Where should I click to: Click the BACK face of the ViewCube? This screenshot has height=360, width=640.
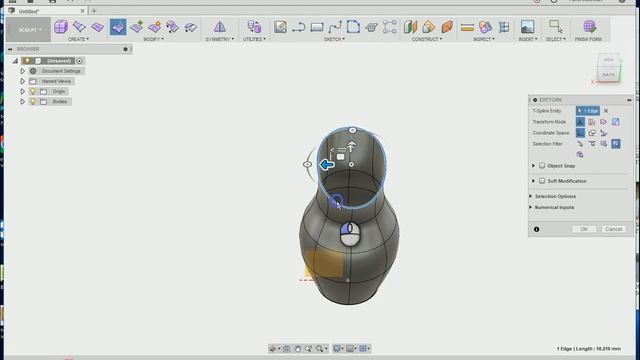[609, 75]
